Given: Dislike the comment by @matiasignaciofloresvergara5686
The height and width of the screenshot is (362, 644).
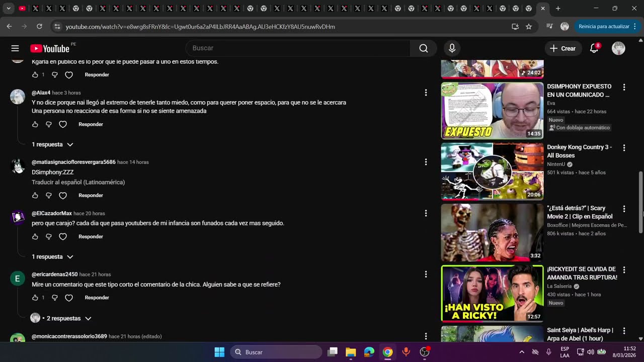Looking at the screenshot, I should [49, 195].
